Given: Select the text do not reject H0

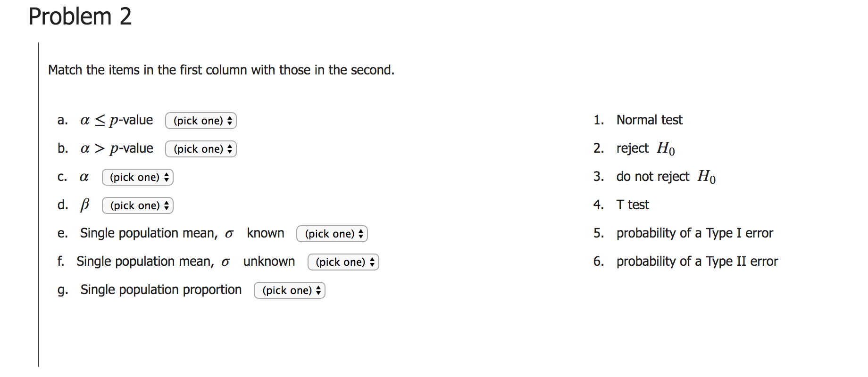Looking at the screenshot, I should coord(665,176).
